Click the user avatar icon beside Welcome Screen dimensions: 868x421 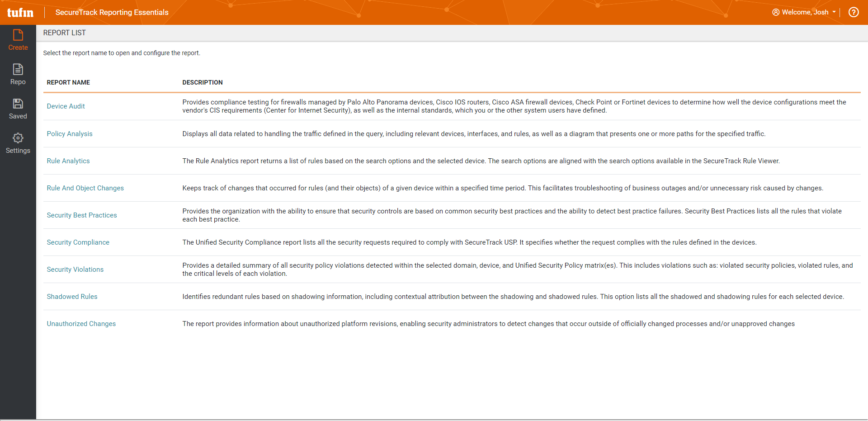776,12
